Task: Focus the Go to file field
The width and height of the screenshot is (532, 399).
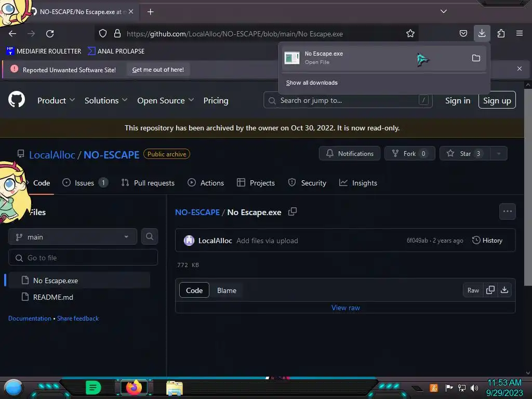Action: pos(83,258)
